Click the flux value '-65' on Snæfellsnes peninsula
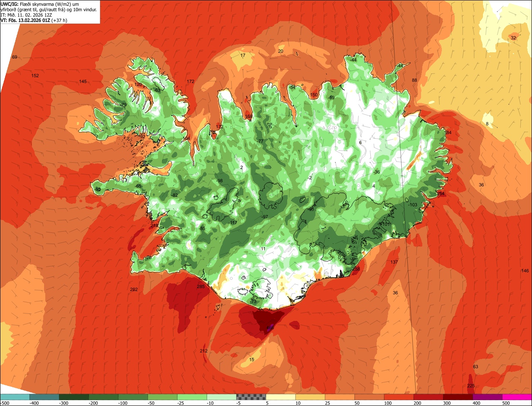532x406 pixels. click(138, 186)
